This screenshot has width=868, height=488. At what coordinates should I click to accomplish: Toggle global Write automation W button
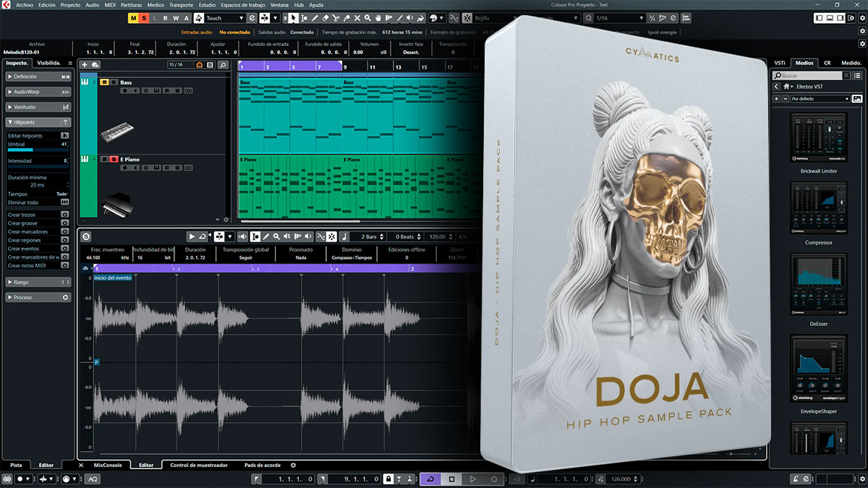176,17
